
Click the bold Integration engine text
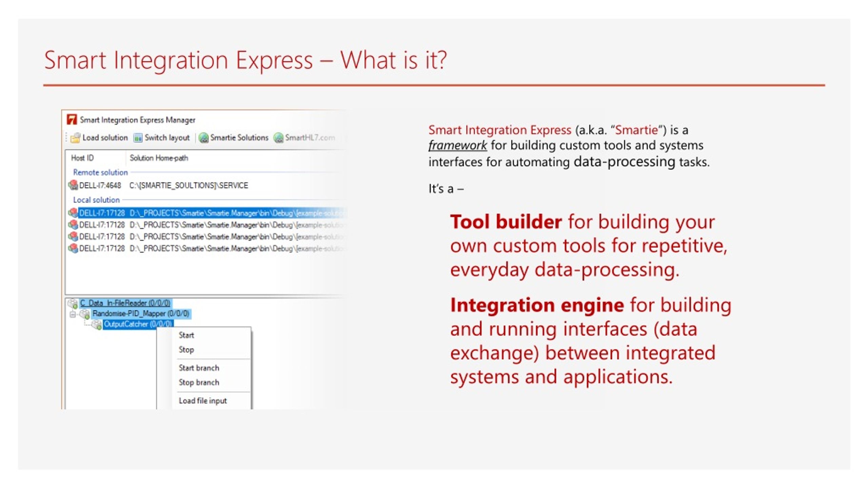pos(537,305)
